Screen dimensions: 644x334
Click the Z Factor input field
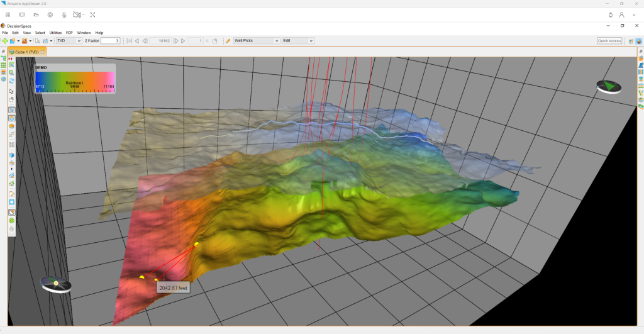coord(110,41)
